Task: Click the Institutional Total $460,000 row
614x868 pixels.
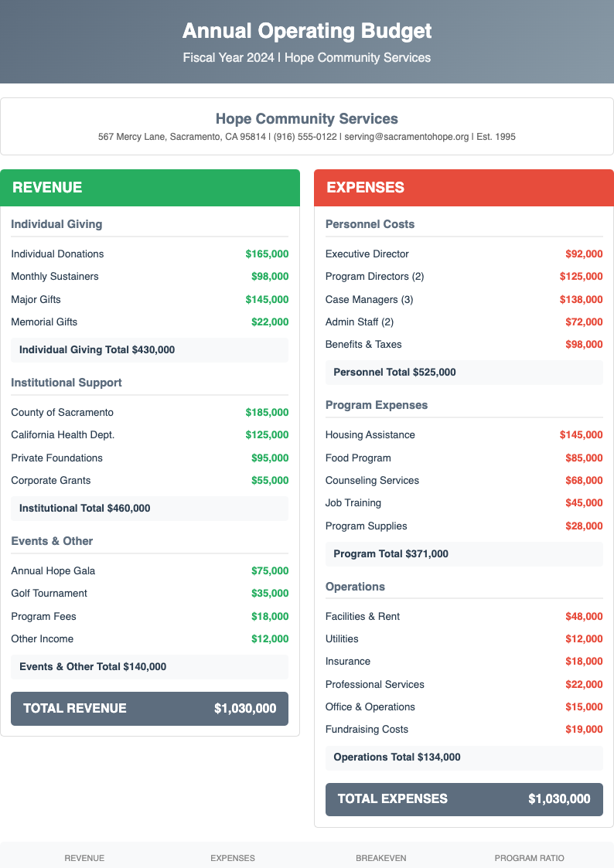Action: pyautogui.click(x=149, y=508)
